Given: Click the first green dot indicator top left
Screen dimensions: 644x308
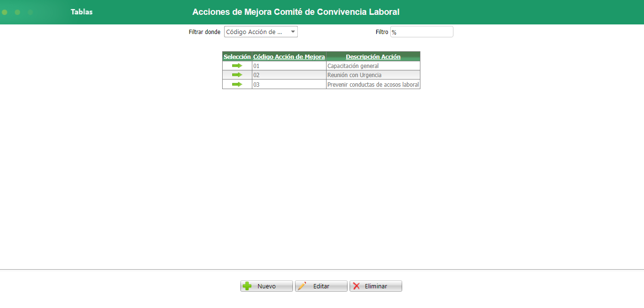Looking at the screenshot, I should (4, 12).
